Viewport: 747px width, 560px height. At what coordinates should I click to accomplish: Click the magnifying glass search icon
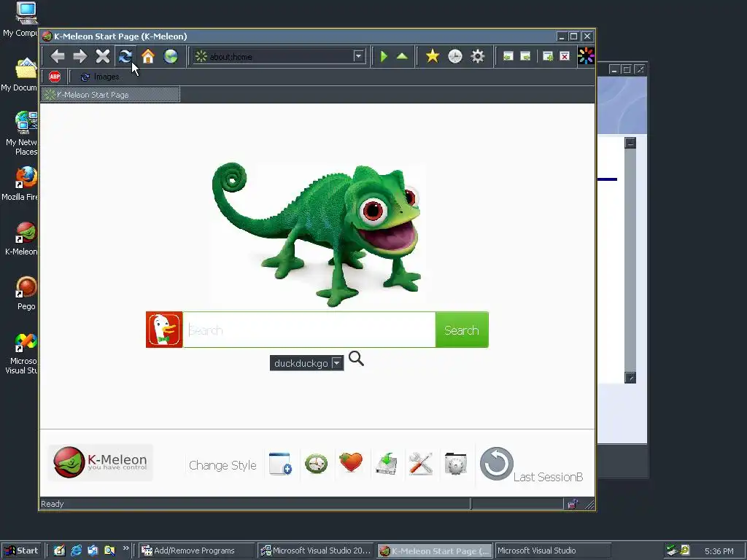click(x=356, y=359)
